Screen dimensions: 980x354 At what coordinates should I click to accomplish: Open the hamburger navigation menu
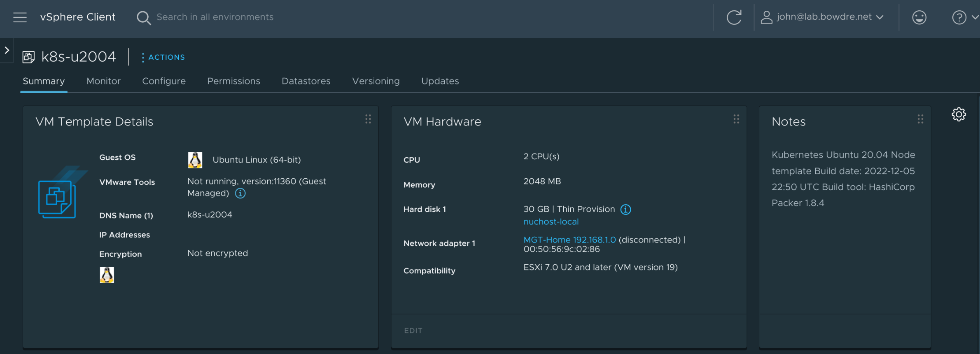point(20,17)
